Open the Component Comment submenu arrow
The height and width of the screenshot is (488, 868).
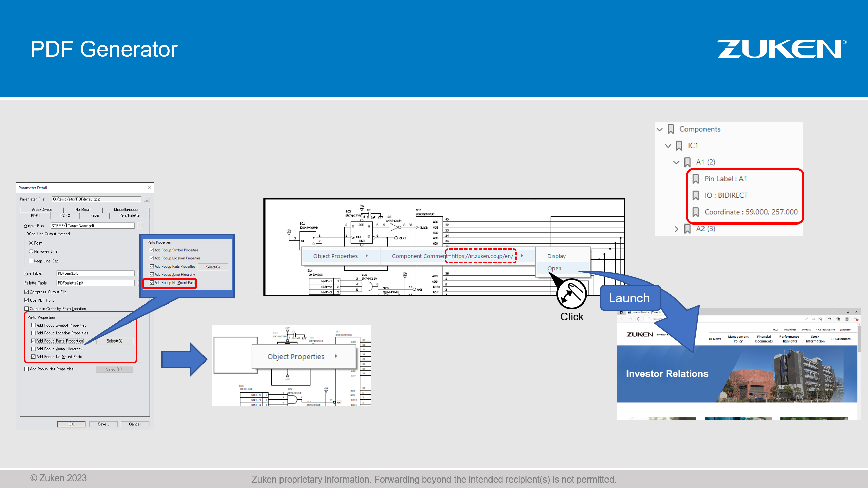click(x=523, y=256)
